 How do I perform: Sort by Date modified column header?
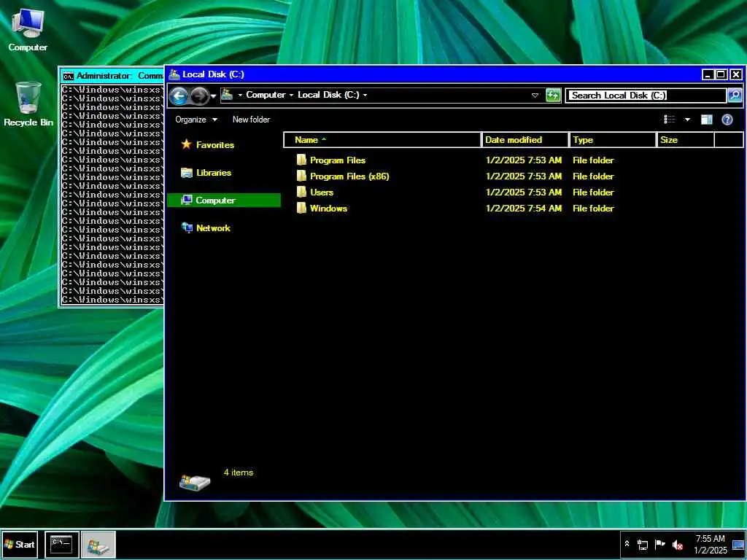pos(525,139)
